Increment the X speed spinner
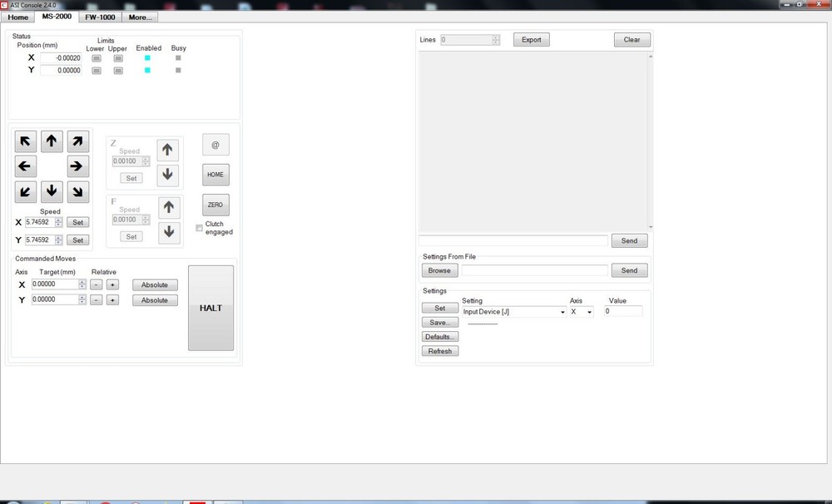832x504 pixels. click(x=59, y=220)
